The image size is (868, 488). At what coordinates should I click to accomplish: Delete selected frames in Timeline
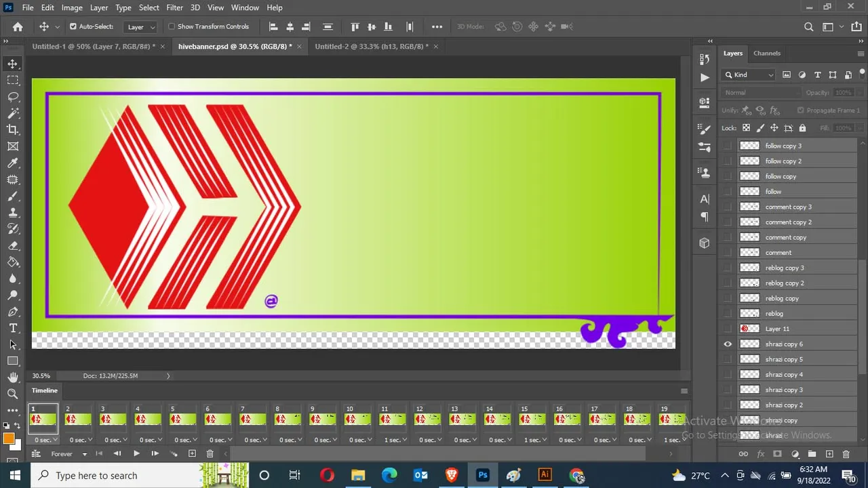(x=210, y=453)
